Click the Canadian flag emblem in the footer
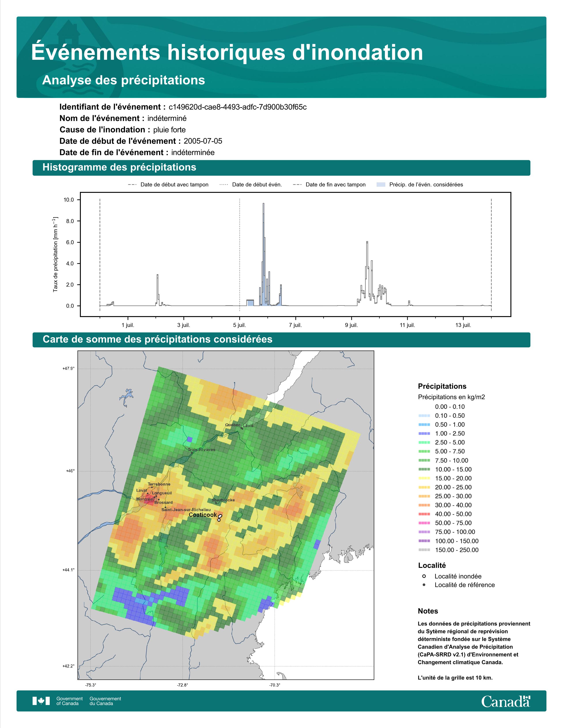Image resolution: width=563 pixels, height=728 pixels. pyautogui.click(x=41, y=701)
